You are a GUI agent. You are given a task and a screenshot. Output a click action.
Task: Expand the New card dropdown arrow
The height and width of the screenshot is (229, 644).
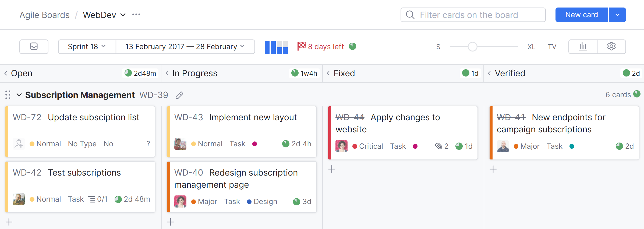tap(617, 15)
